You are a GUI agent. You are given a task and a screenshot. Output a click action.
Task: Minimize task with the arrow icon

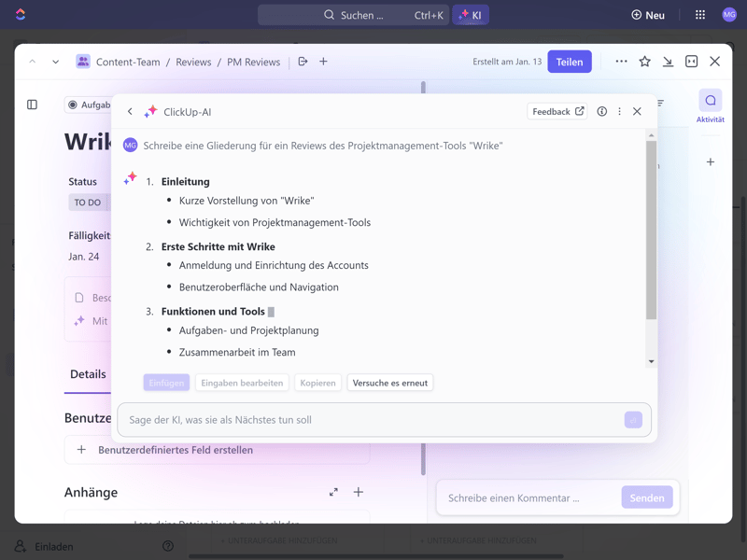pyautogui.click(x=668, y=62)
